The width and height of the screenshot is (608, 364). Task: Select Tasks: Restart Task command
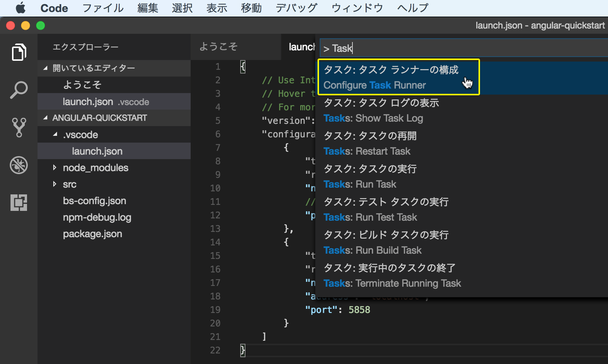[x=462, y=144]
